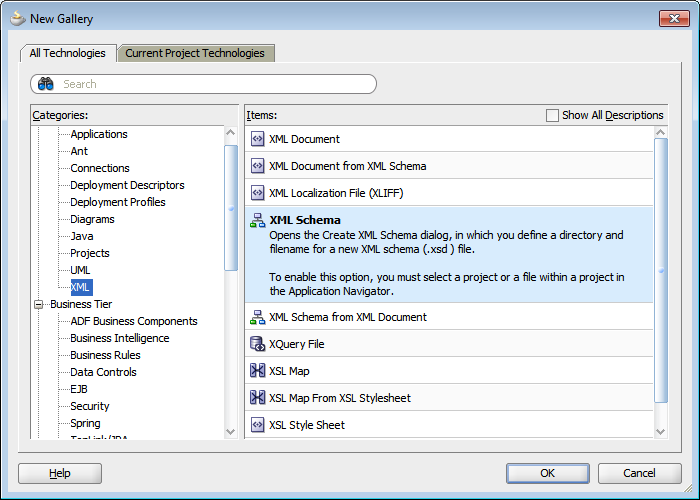This screenshot has height=500, width=700.
Task: Click the XML Document item icon
Action: 258,139
